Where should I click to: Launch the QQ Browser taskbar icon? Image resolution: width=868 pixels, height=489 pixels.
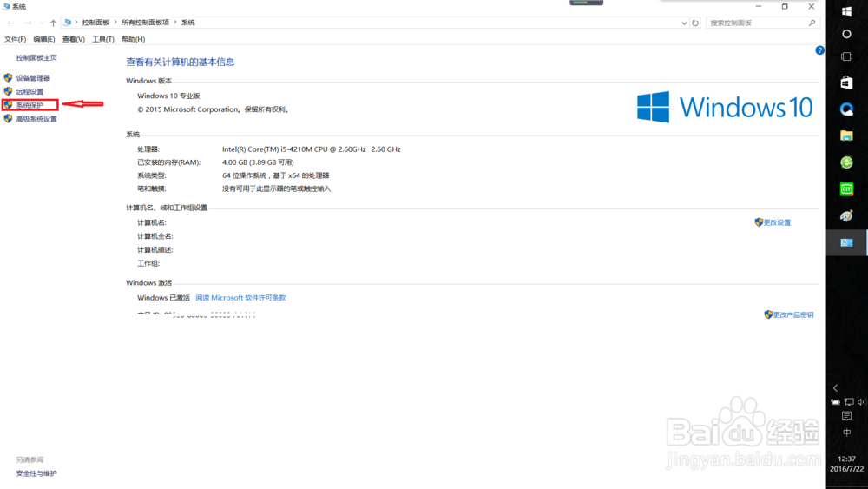coord(846,109)
